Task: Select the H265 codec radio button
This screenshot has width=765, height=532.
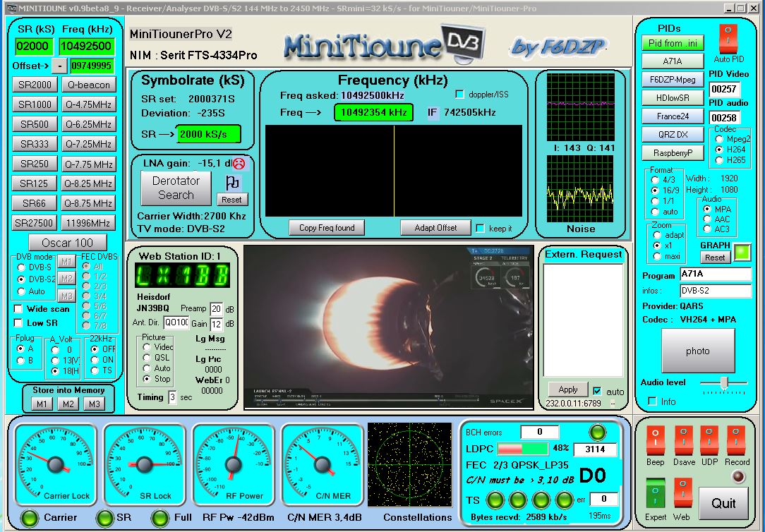Action: point(718,160)
